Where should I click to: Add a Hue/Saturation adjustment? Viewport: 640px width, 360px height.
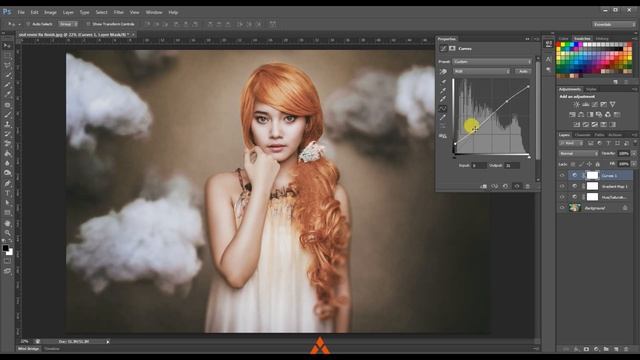click(x=572, y=115)
